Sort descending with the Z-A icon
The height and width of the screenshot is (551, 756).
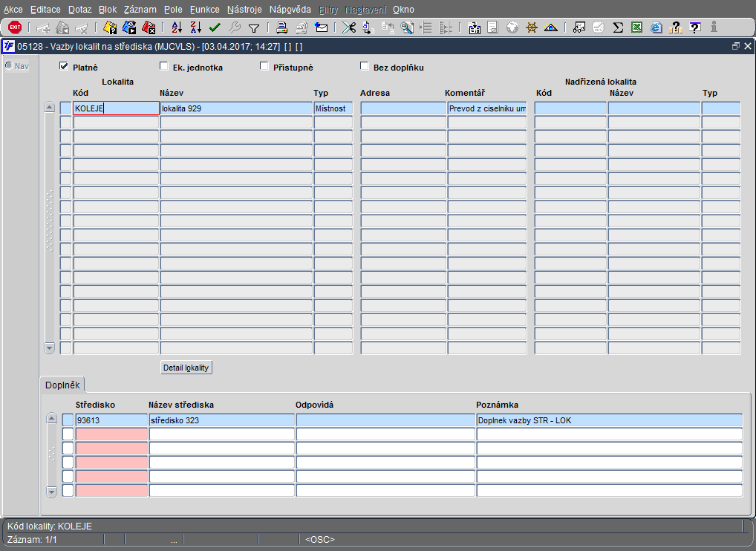(196, 27)
